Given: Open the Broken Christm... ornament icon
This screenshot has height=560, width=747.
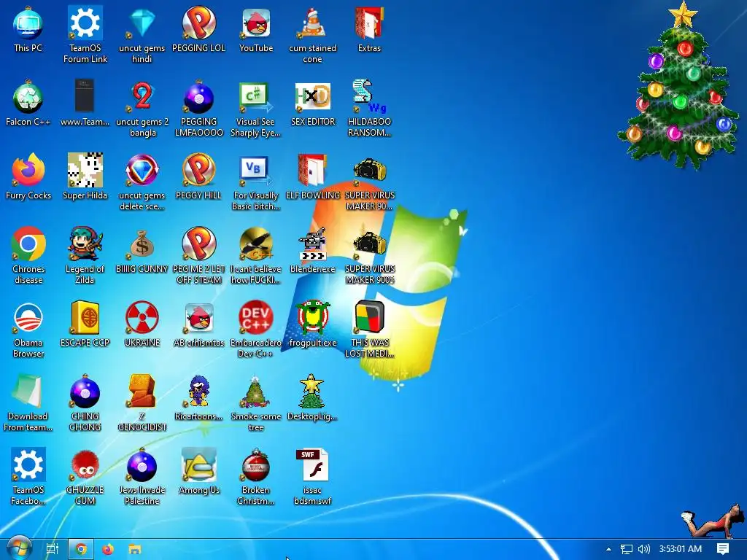Looking at the screenshot, I should tap(256, 476).
